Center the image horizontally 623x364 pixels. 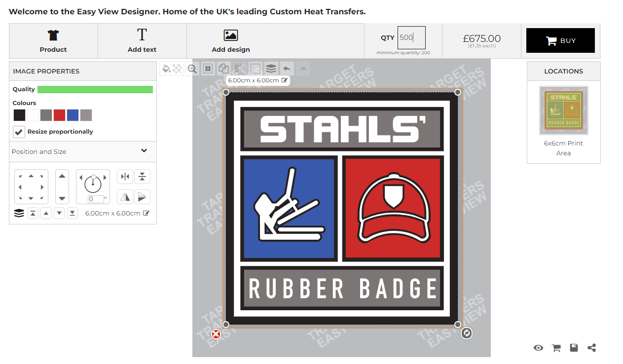(125, 177)
